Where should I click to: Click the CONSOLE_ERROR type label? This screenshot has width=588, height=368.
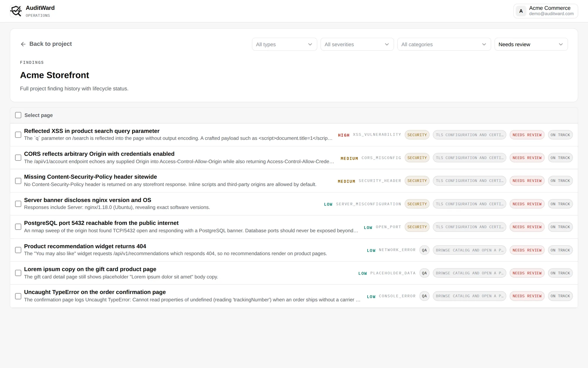(x=397, y=296)
